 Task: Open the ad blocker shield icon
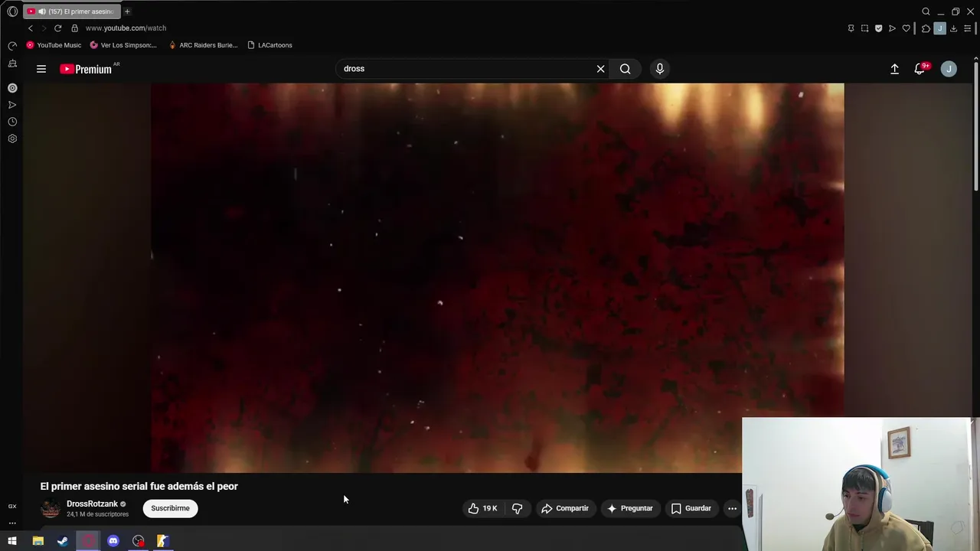point(878,28)
